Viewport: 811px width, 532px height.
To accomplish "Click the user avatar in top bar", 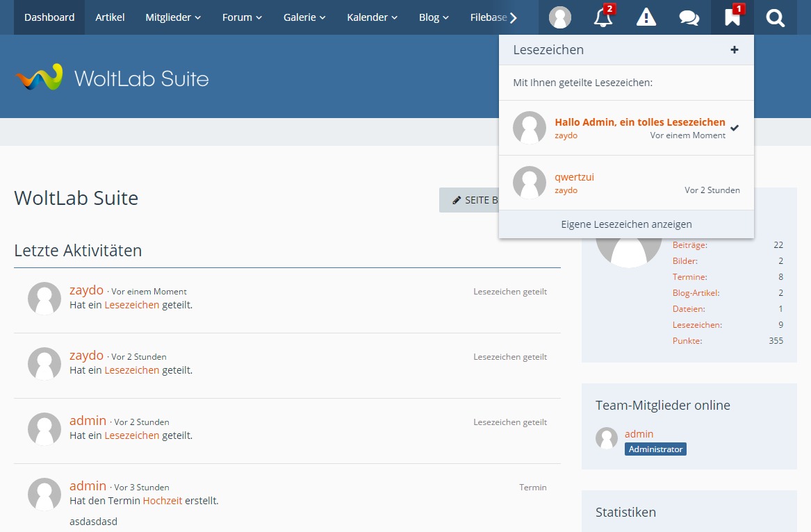I will tap(560, 17).
